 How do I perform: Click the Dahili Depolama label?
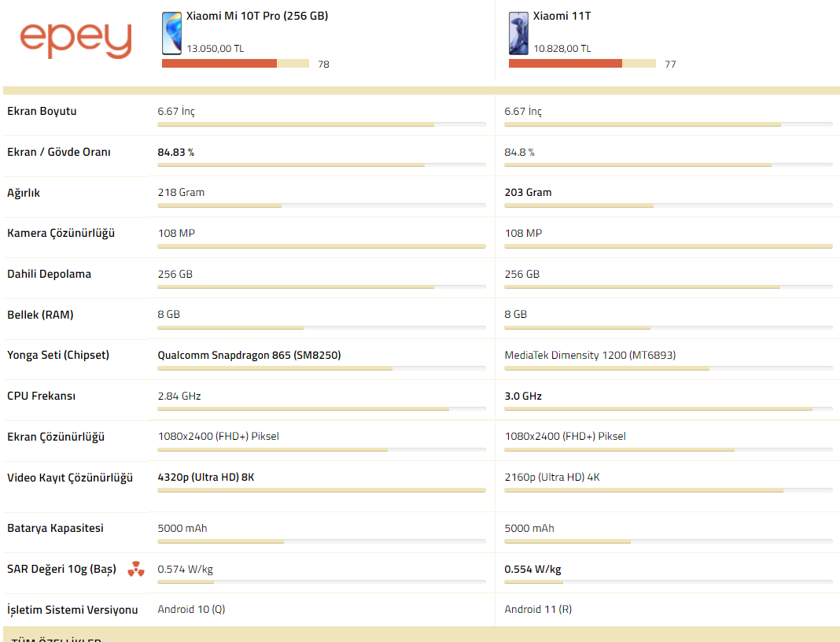[50, 275]
